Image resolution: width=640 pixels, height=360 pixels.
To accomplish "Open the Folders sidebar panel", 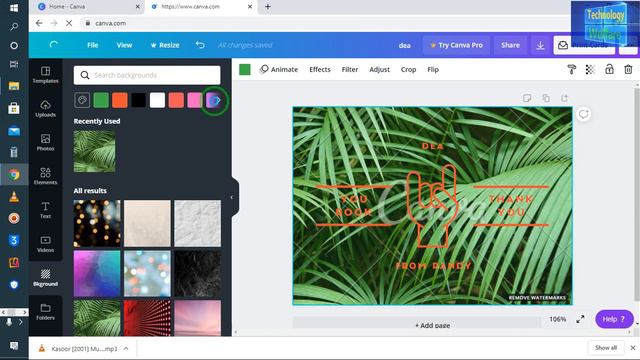I will pyautogui.click(x=45, y=311).
